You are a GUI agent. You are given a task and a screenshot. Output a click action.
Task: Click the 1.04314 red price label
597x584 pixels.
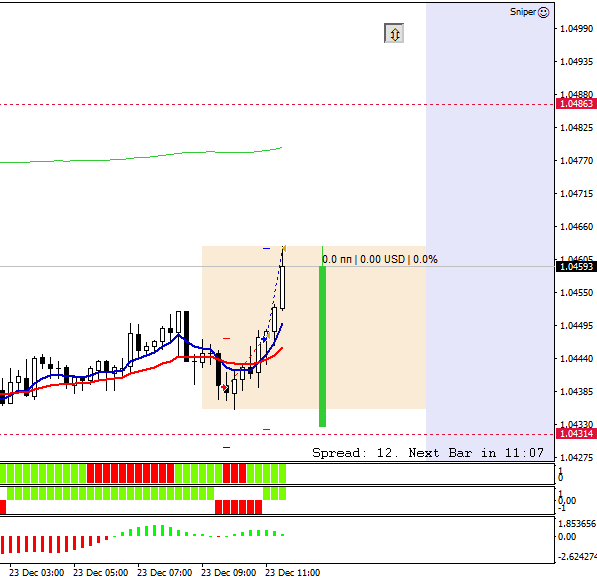[x=576, y=434]
